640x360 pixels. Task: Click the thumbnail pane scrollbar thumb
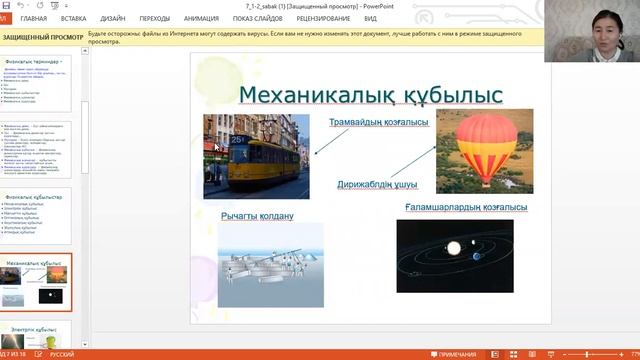tap(85, 137)
